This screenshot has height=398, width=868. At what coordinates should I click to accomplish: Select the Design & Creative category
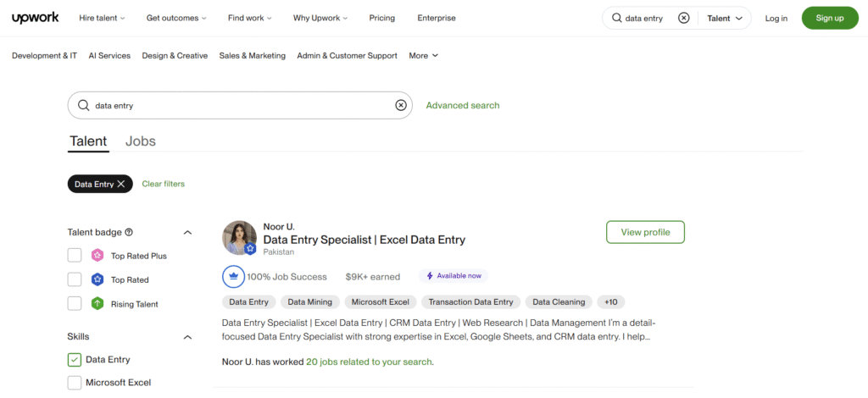(x=175, y=55)
